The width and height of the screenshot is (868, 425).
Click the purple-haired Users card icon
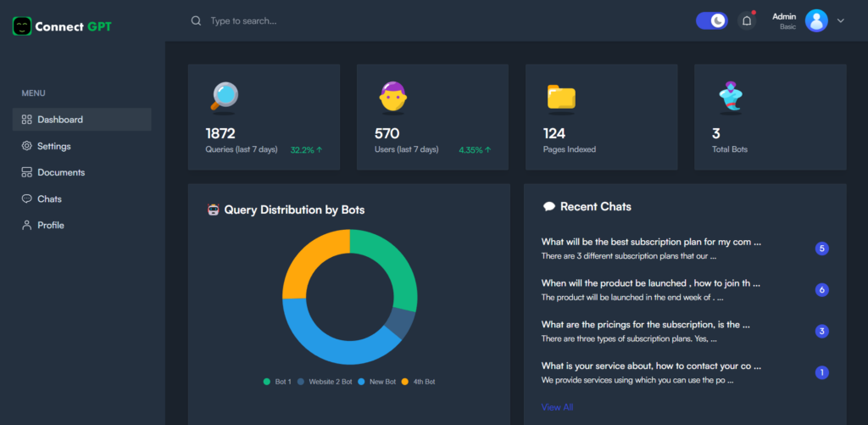pyautogui.click(x=393, y=98)
